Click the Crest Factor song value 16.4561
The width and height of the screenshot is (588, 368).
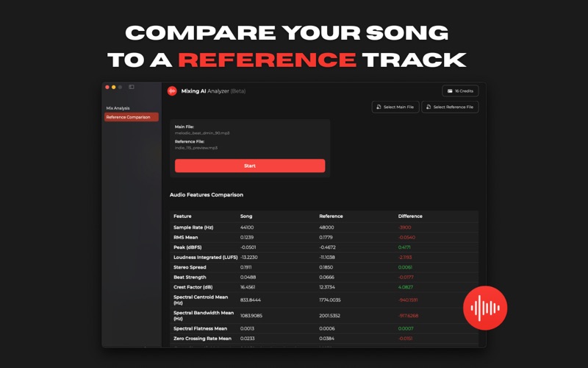pyautogui.click(x=248, y=287)
